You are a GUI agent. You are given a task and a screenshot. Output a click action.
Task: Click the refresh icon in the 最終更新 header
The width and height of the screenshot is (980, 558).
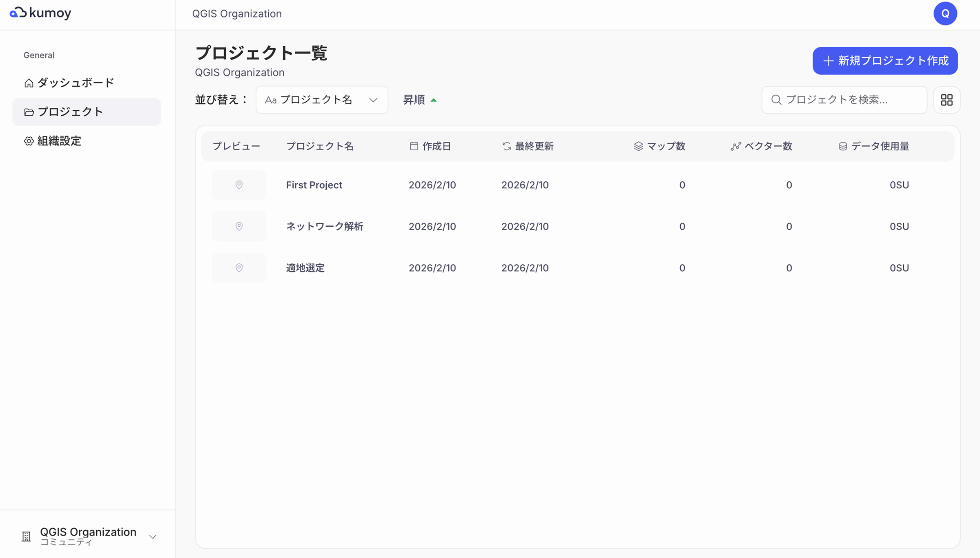coord(506,146)
